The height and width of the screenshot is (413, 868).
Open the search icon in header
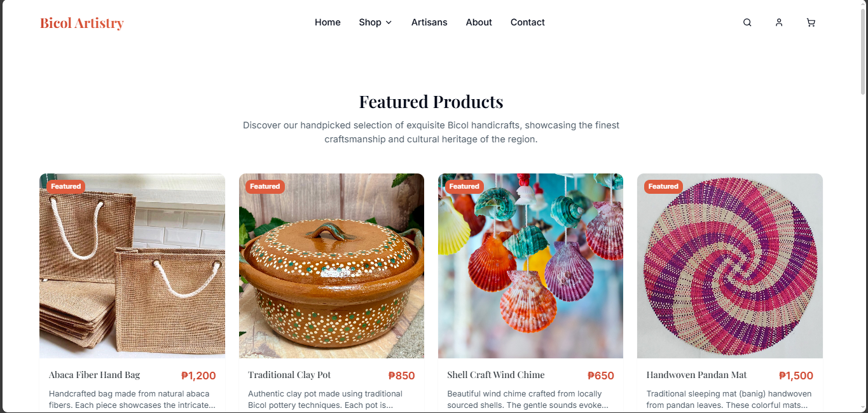click(747, 22)
